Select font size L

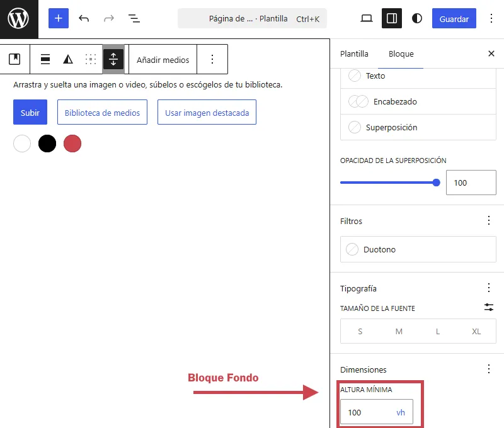tap(438, 331)
